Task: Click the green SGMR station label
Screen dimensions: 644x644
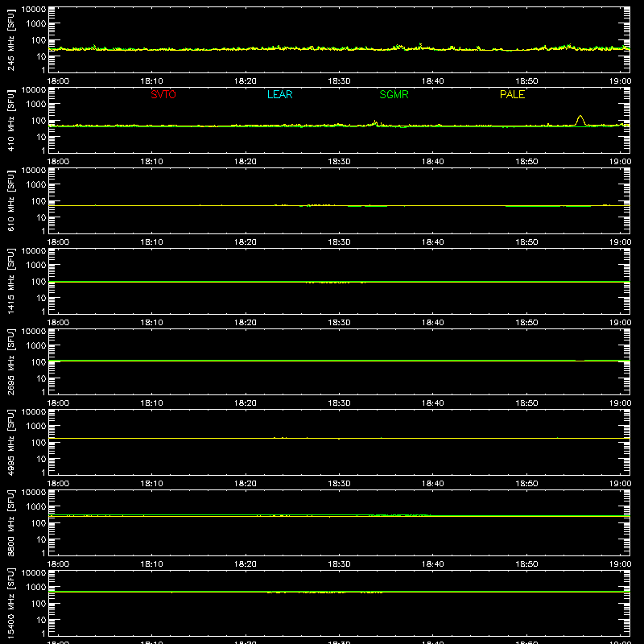Action: tap(394, 94)
